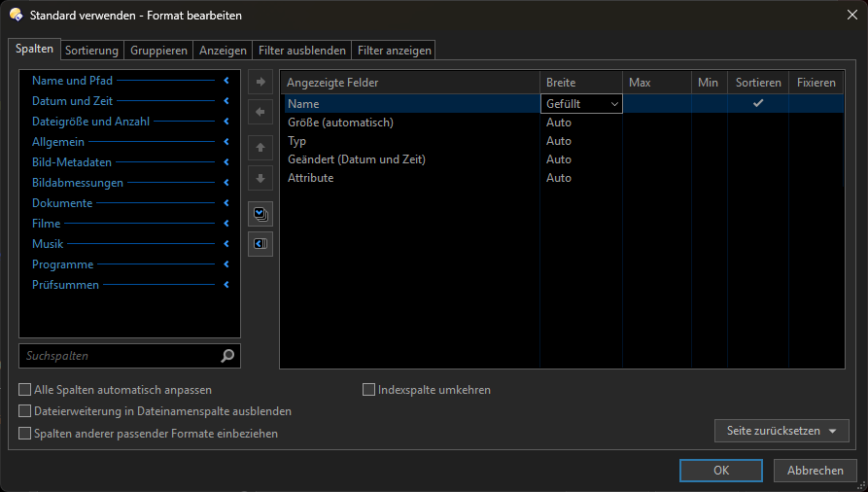Click the remove column left-arrow button
This screenshot has width=868, height=492.
pos(260,112)
